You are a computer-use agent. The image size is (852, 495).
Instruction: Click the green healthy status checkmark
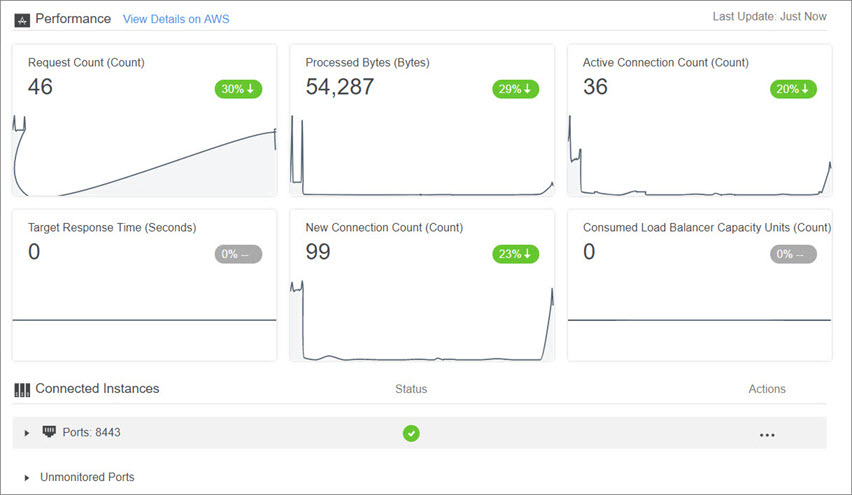(x=411, y=433)
